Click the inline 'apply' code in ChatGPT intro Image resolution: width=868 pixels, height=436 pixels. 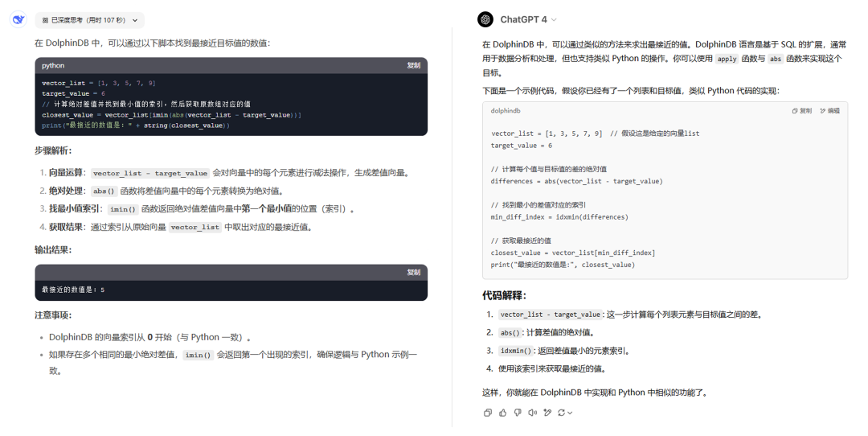pos(727,59)
